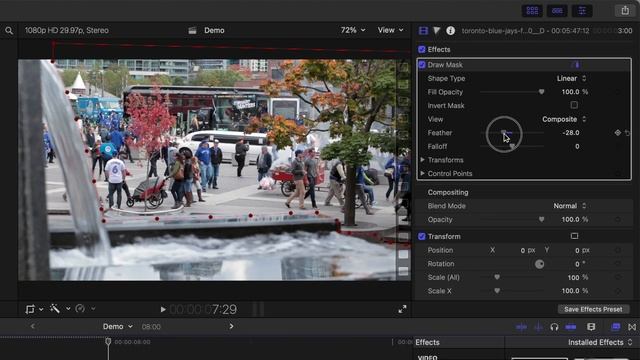Toggle video and audio skimming icon

[522, 327]
